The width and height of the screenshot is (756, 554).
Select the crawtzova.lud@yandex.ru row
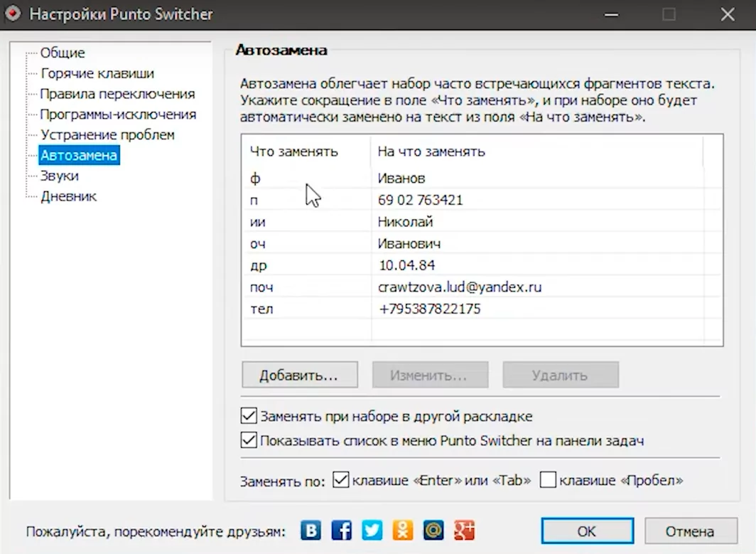(x=482, y=287)
